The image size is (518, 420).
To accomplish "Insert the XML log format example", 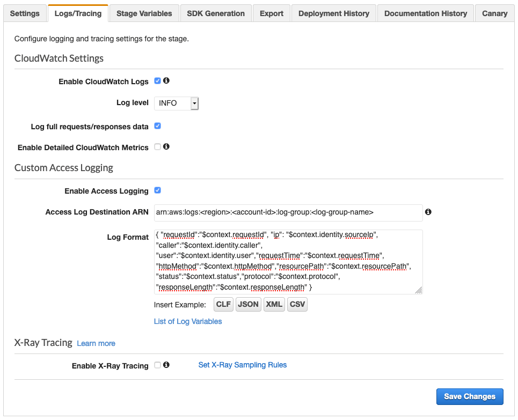I will [x=274, y=304].
